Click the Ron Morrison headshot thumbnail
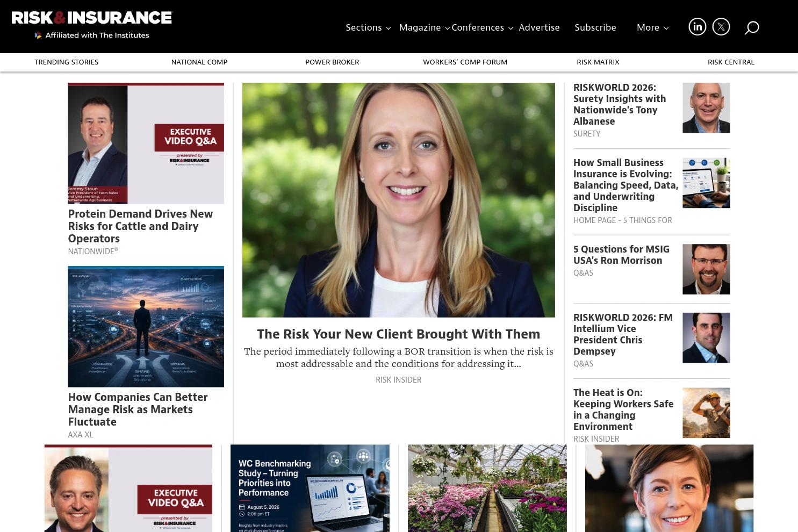 pos(706,269)
